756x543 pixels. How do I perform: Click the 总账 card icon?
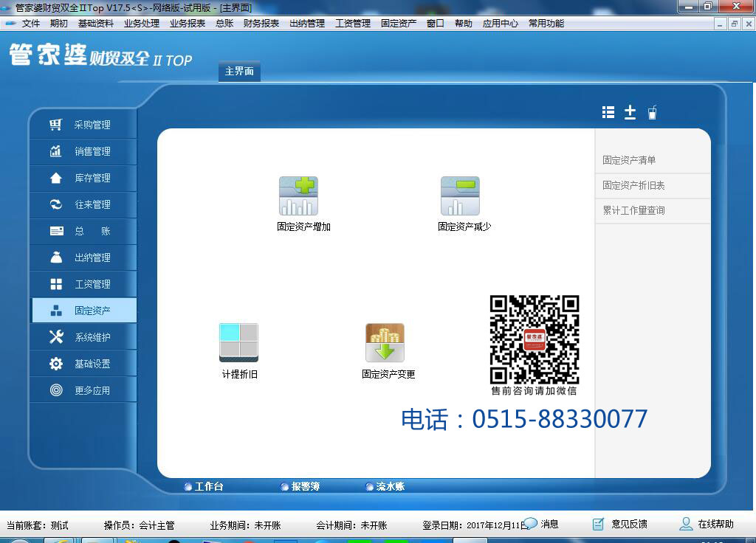point(56,231)
